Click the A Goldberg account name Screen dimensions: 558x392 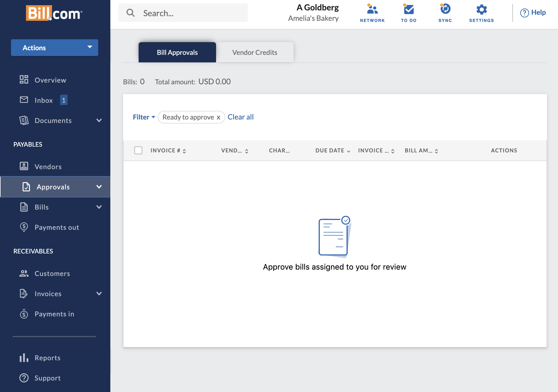point(317,8)
